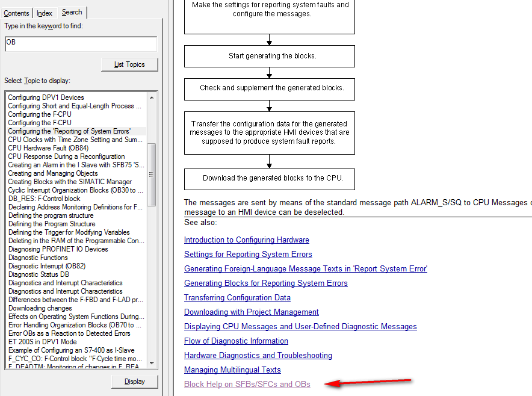The image size is (532, 396).
Task: Select the Downloading changes topic
Action: pos(40,308)
